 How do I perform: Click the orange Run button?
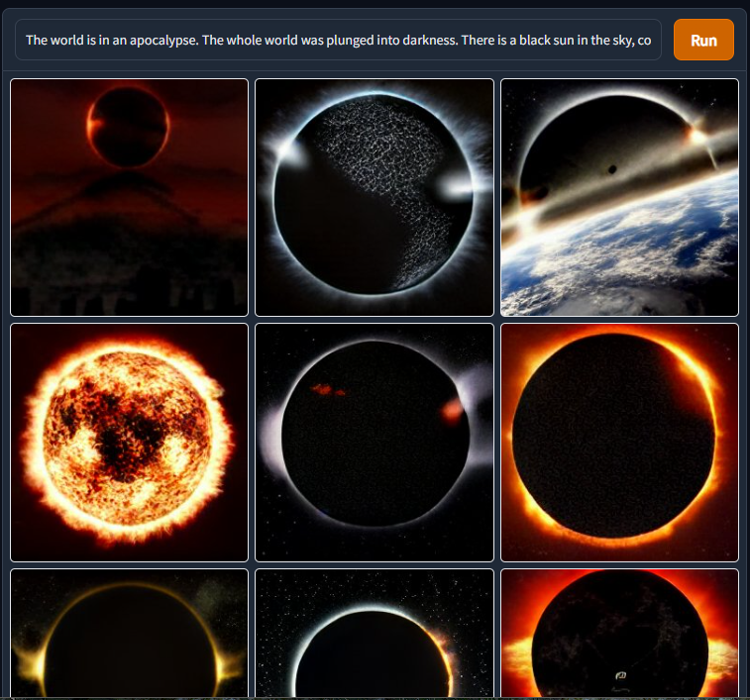[703, 40]
